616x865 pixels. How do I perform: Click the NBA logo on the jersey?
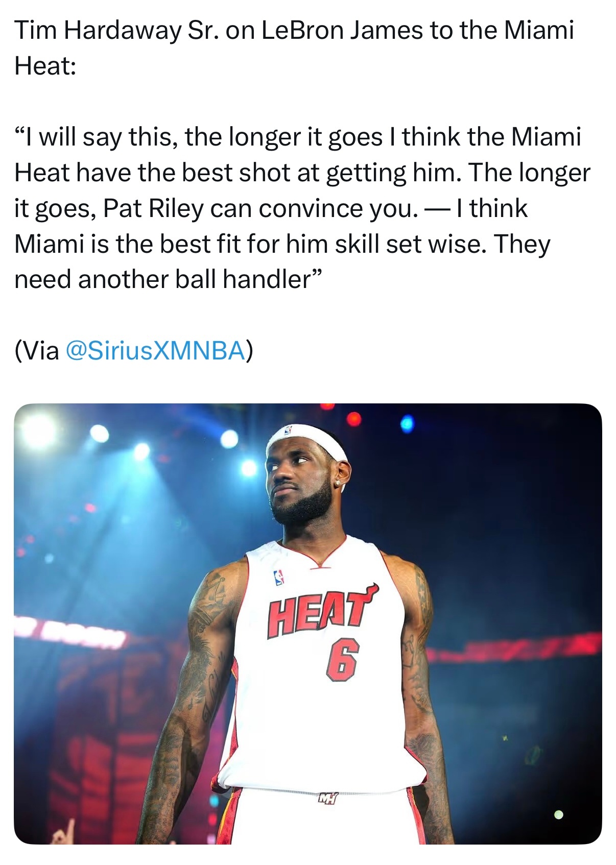click(279, 578)
